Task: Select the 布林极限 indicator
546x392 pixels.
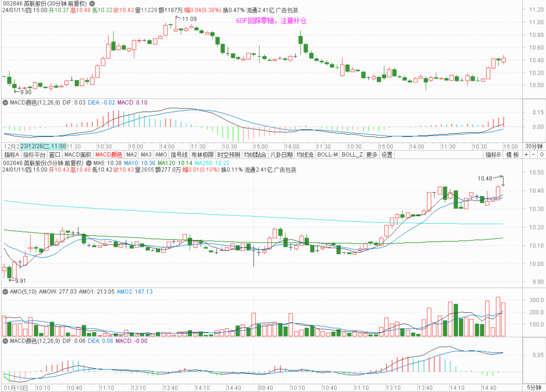Action: click(202, 155)
